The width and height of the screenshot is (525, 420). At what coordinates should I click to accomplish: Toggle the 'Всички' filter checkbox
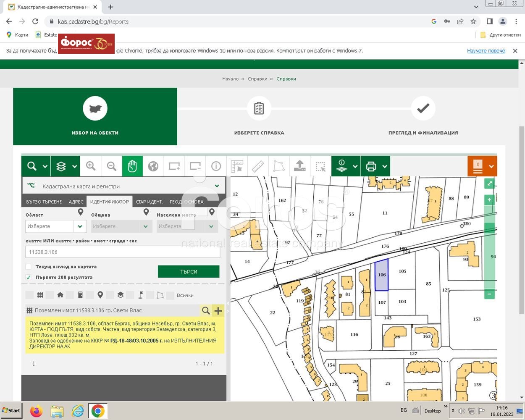pyautogui.click(x=170, y=295)
